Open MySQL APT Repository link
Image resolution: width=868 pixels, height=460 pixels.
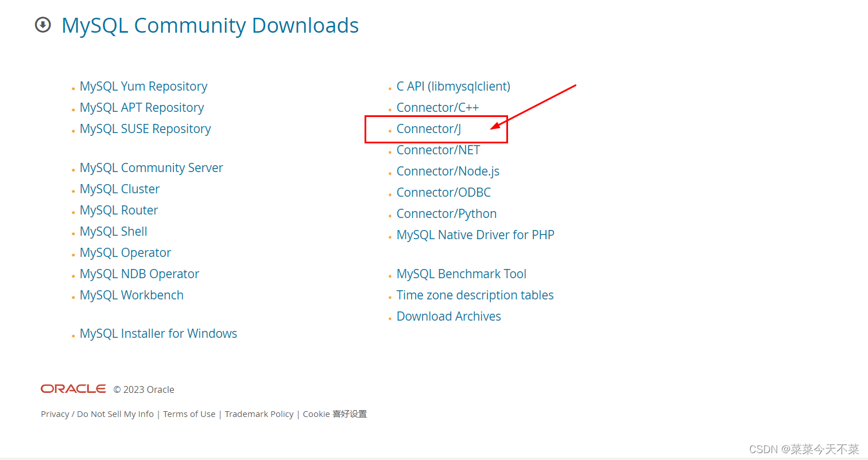coord(142,108)
